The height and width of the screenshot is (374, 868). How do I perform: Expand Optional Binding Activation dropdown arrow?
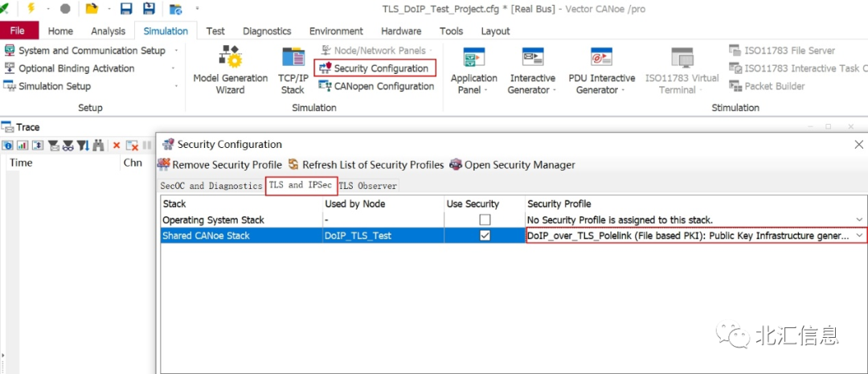(x=174, y=68)
